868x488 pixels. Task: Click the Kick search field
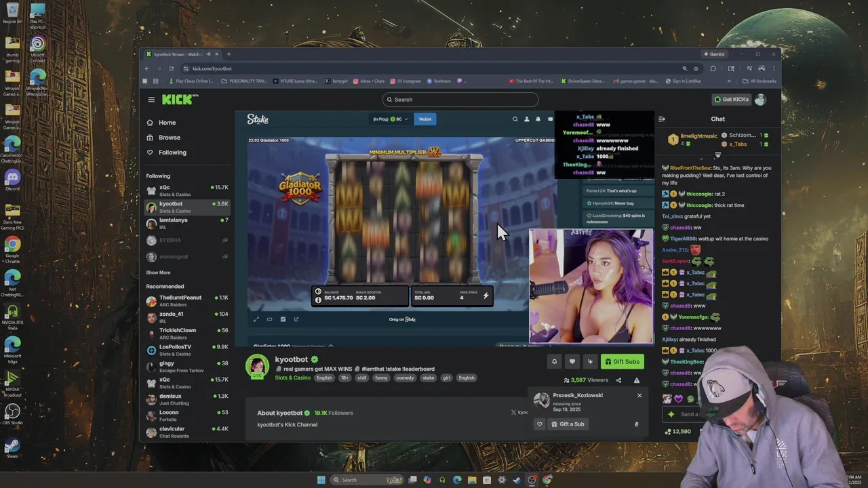tap(460, 100)
